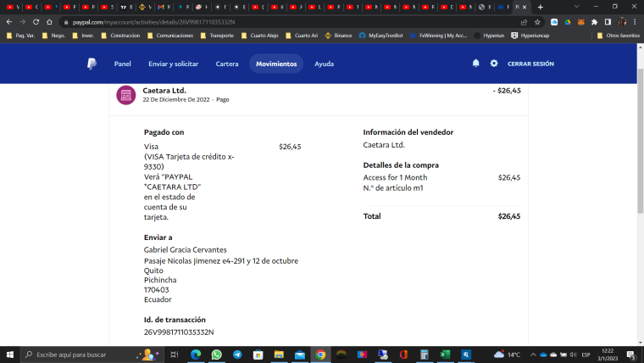Click the Caetara Ltd. merchant store icon
The image size is (644, 363).
126,95
